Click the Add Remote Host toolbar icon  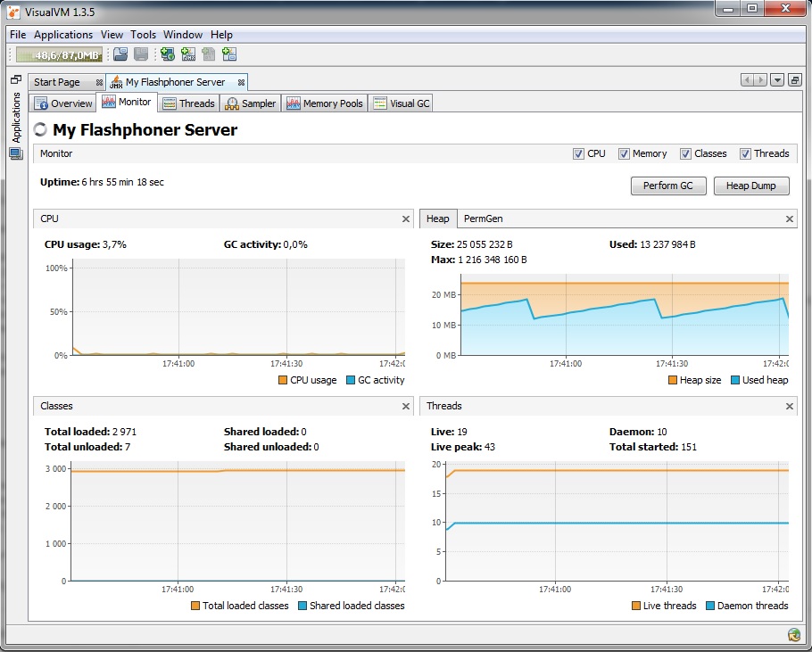[x=167, y=54]
